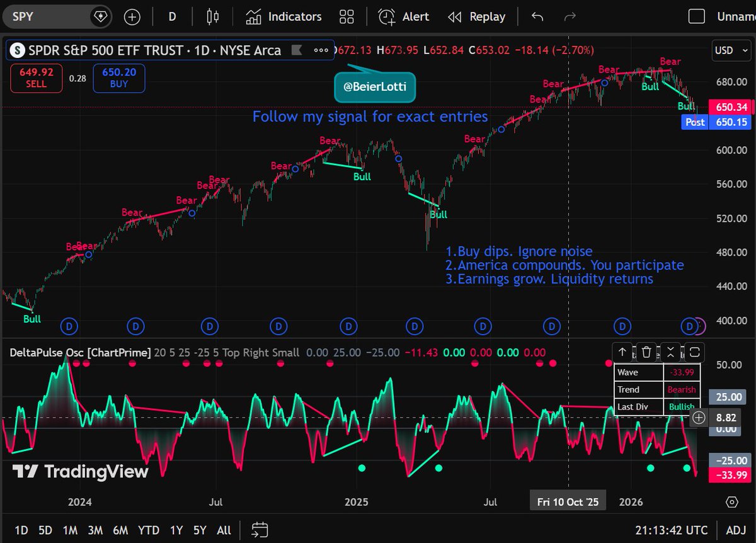Open the layout setup square icon

pyautogui.click(x=696, y=17)
